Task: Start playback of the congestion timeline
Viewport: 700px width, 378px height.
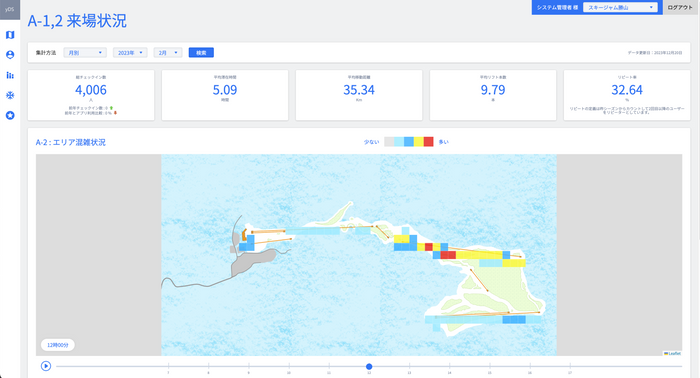Action: [x=46, y=366]
